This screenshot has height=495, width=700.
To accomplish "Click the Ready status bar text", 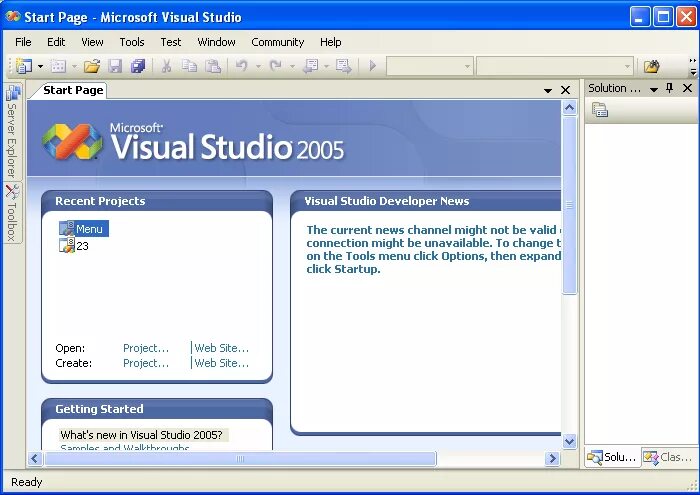I will point(26,482).
